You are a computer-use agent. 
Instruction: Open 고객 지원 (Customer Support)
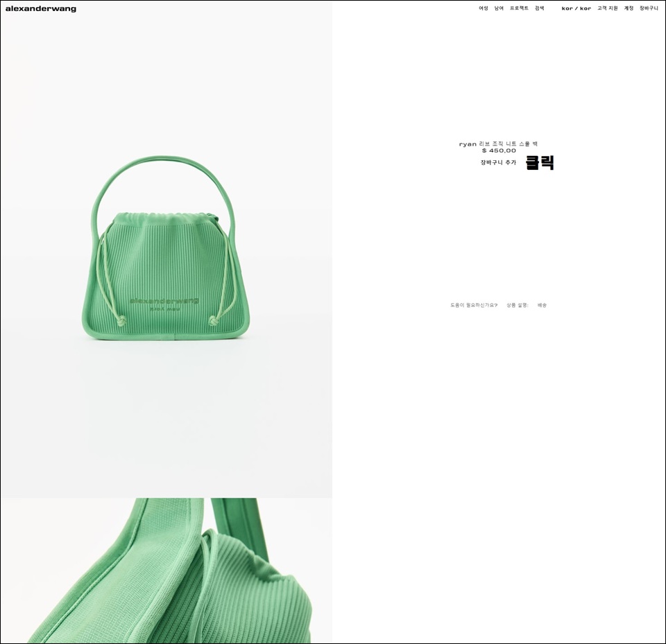(x=608, y=8)
